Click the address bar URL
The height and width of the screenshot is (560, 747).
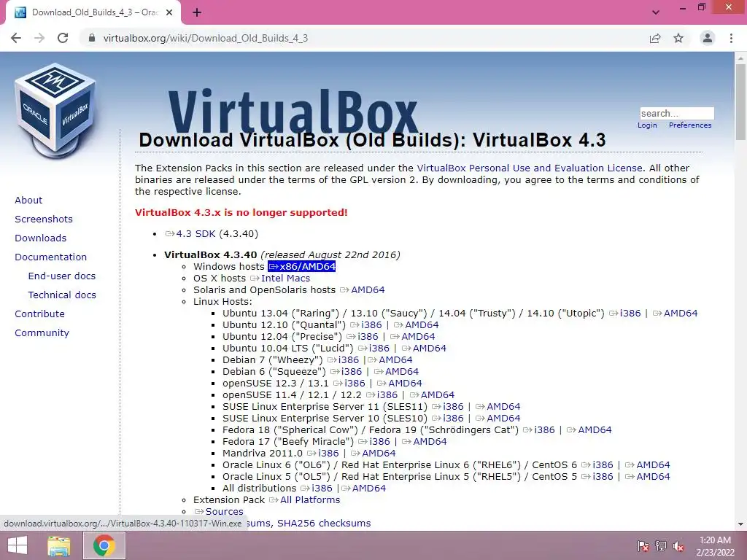coord(205,38)
